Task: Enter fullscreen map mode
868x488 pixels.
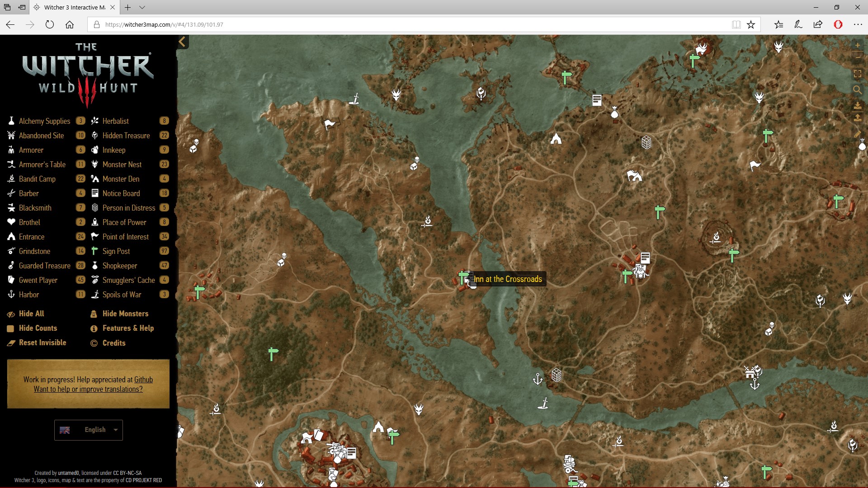Action: click(857, 74)
